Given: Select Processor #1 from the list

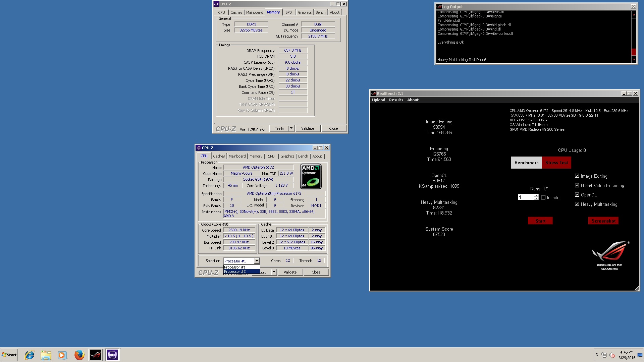Looking at the screenshot, I should [x=241, y=267].
